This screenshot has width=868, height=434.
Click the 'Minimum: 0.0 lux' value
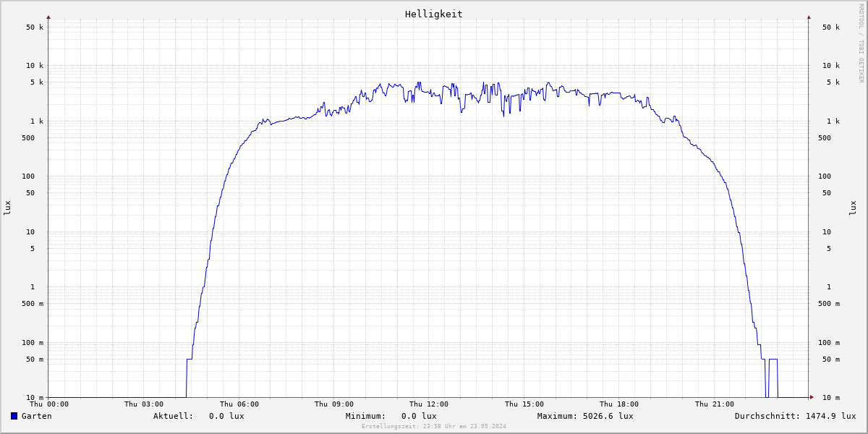click(391, 416)
